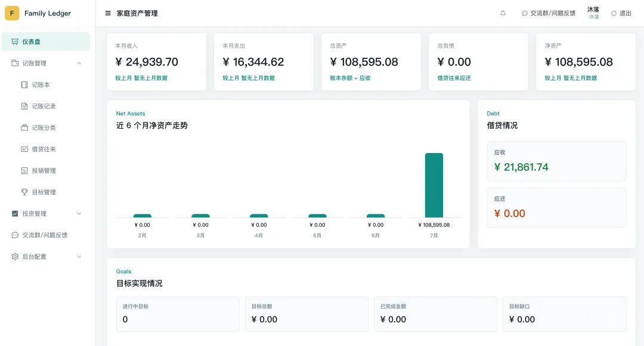
Task: Open the 仪表盘 menu item
Action: [x=45, y=42]
